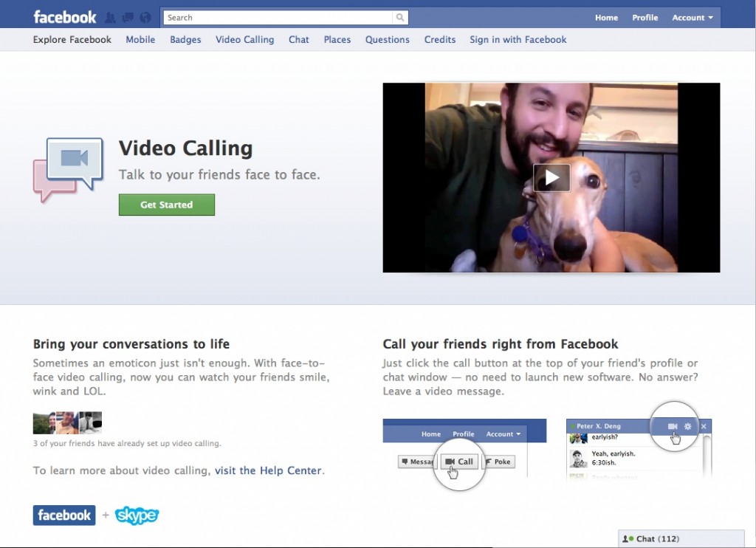
Task: Click the chat online-friends icon
Action: [x=628, y=539]
